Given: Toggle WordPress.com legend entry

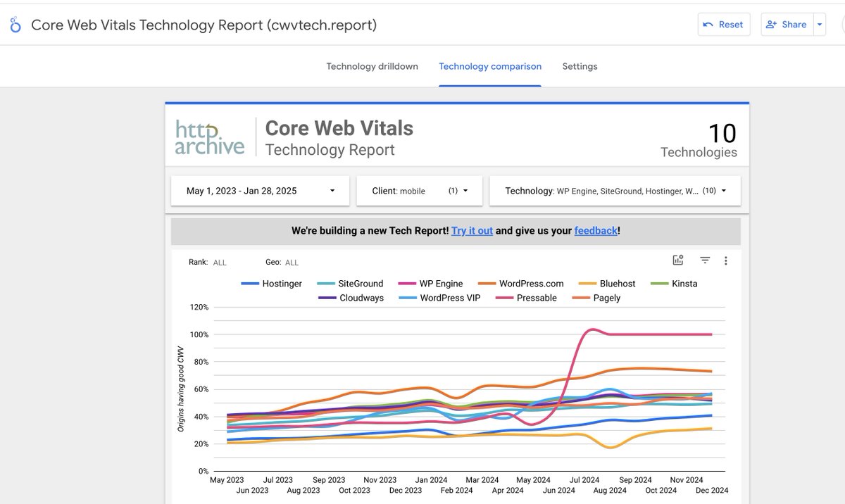Looking at the screenshot, I should 520,284.
